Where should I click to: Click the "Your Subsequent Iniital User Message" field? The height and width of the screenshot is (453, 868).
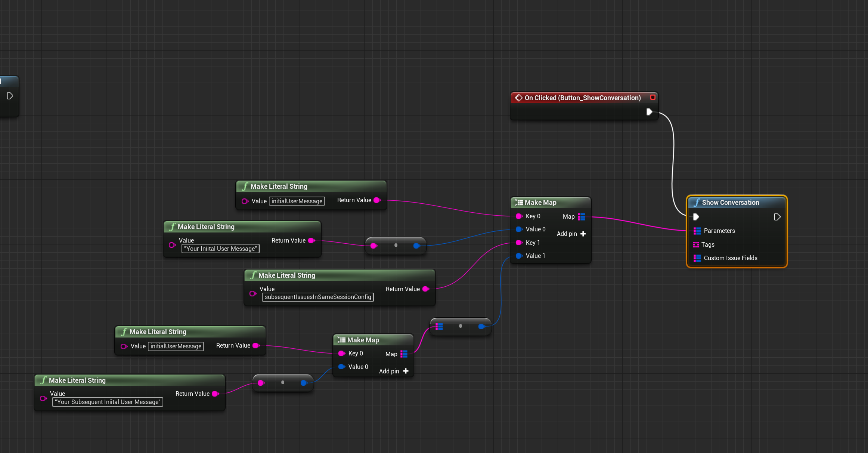(108, 402)
